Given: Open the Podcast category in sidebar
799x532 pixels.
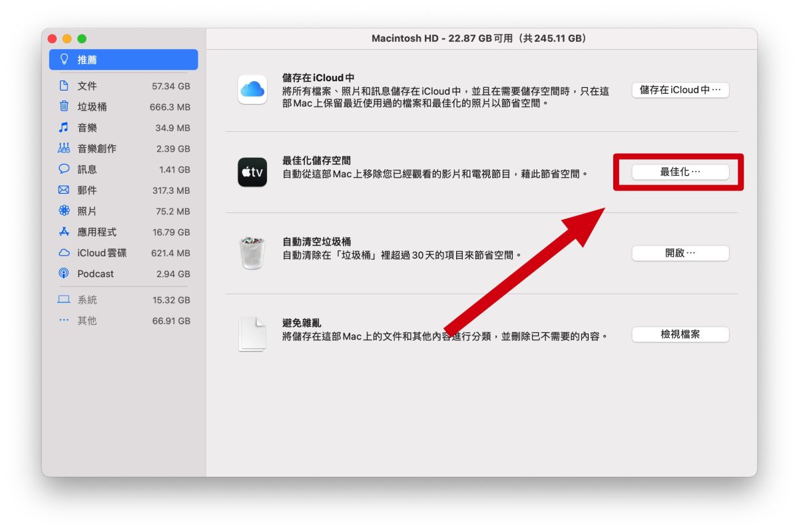Looking at the screenshot, I should 124,274.
